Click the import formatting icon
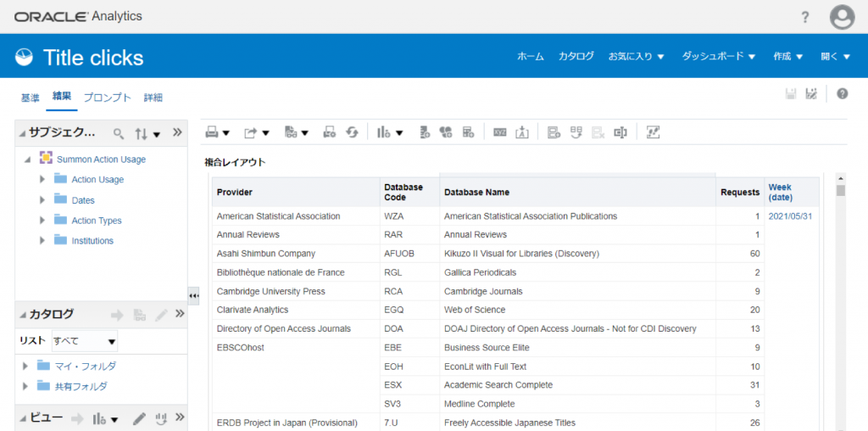 click(522, 132)
